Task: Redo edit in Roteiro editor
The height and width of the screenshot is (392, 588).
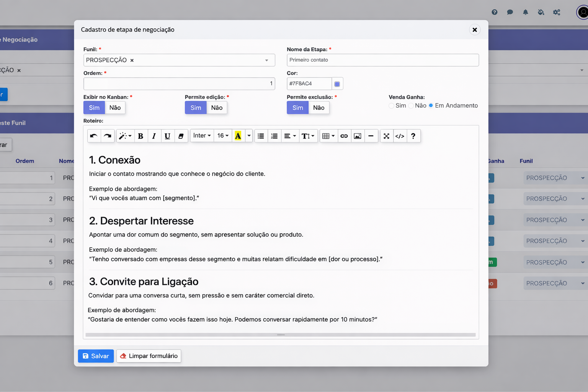Action: coord(108,136)
